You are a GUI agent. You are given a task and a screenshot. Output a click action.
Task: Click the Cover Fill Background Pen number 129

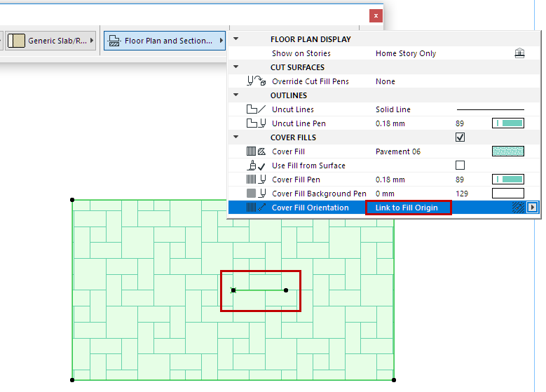[x=462, y=194]
